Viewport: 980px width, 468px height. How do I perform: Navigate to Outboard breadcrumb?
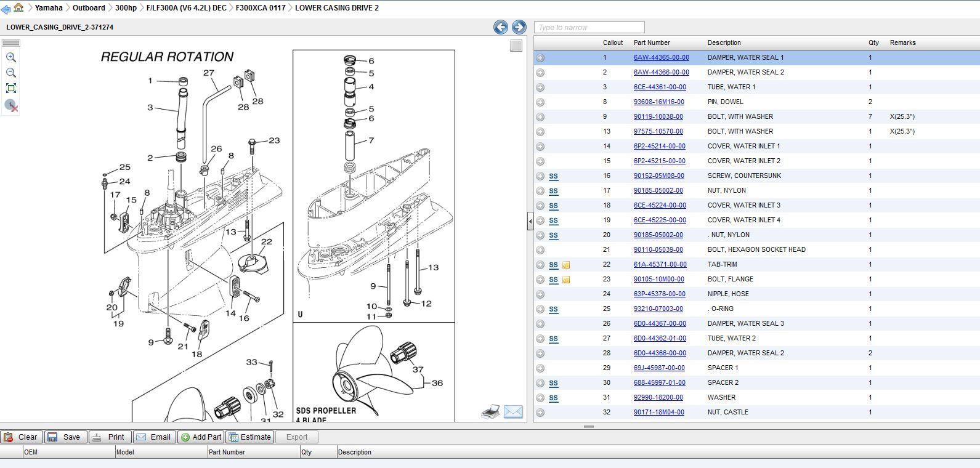[x=89, y=8]
